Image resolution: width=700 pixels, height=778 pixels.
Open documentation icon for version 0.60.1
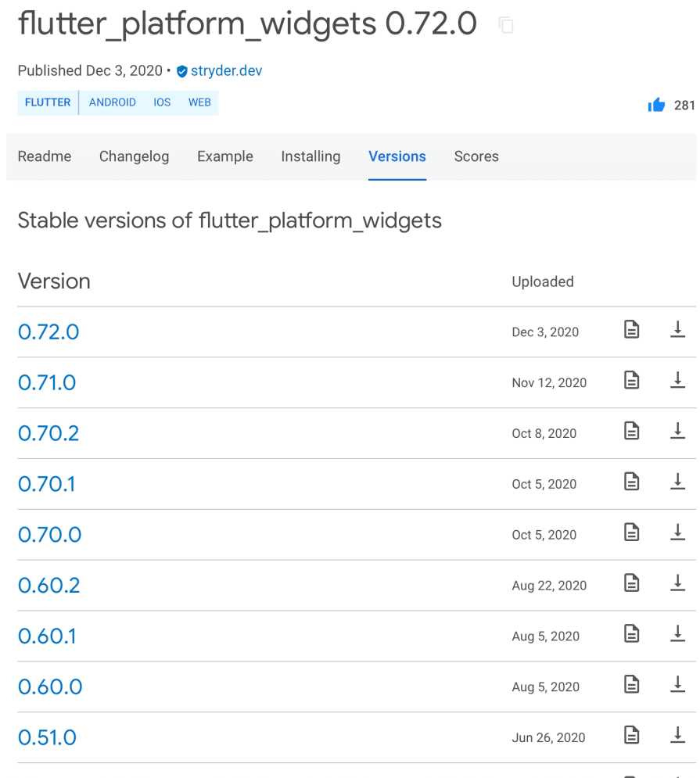pos(631,633)
